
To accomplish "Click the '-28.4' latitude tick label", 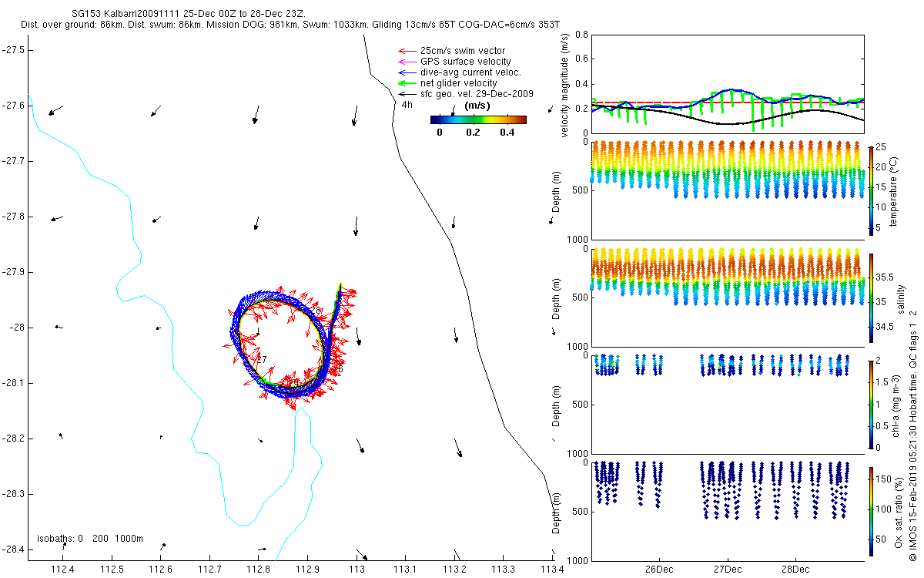I will (13, 549).
